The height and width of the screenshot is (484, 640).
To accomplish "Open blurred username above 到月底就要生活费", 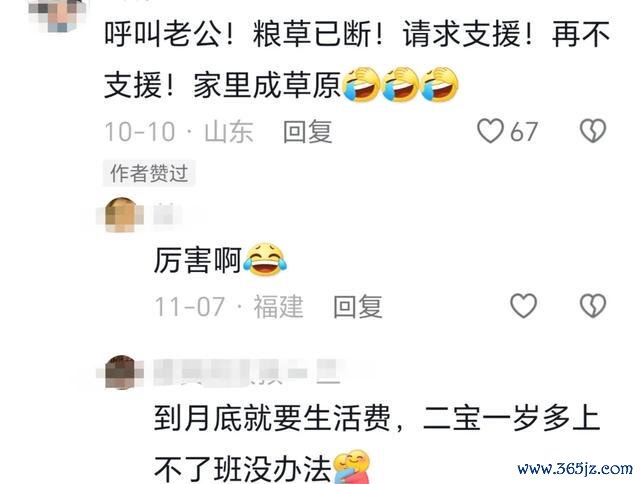I will [x=247, y=372].
